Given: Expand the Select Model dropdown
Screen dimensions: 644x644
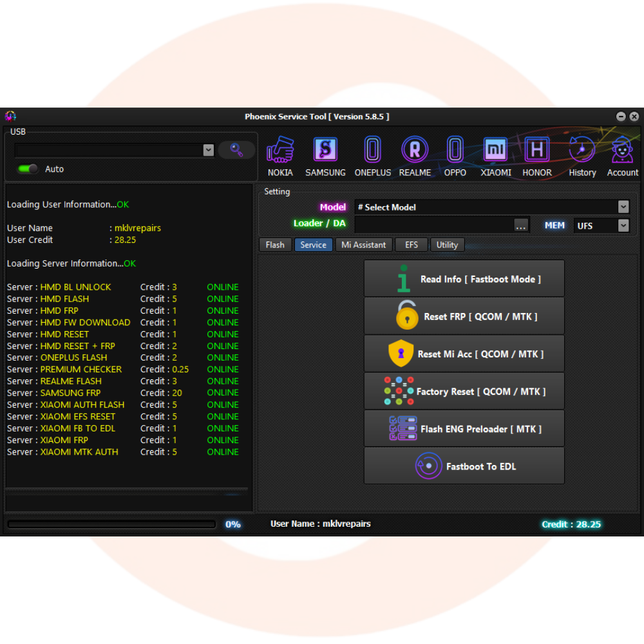Looking at the screenshot, I should click(623, 207).
